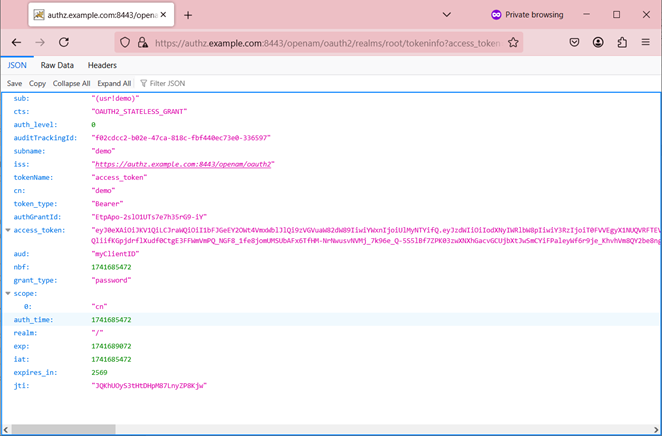Image resolution: width=662 pixels, height=436 pixels.
Task: Click the scroll right arrow
Action: (x=656, y=430)
